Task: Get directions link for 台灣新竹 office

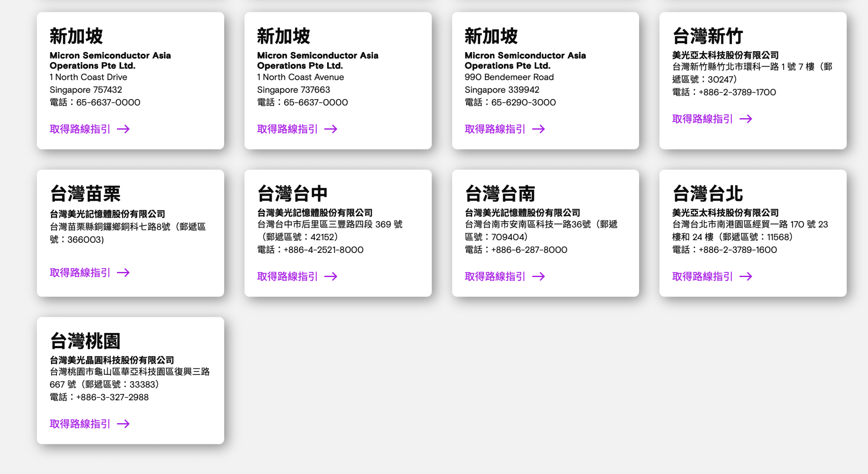Action: point(712,119)
